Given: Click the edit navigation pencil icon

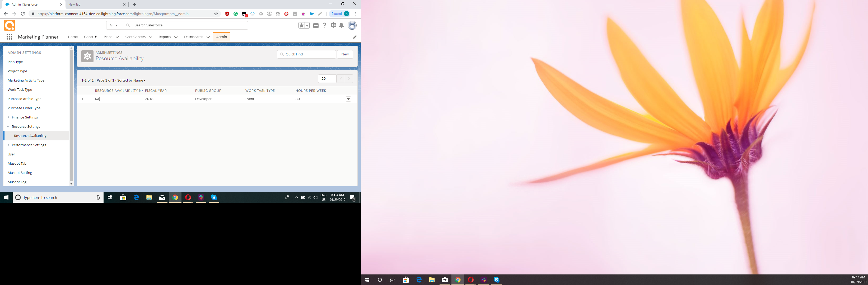Looking at the screenshot, I should click(354, 37).
